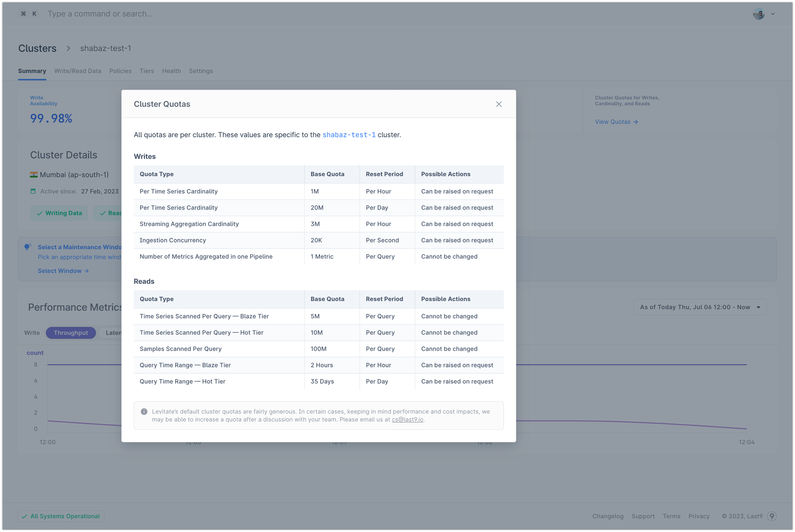Open the account menu dropdown arrow
Image resolution: width=795 pixels, height=532 pixels.
[773, 14]
